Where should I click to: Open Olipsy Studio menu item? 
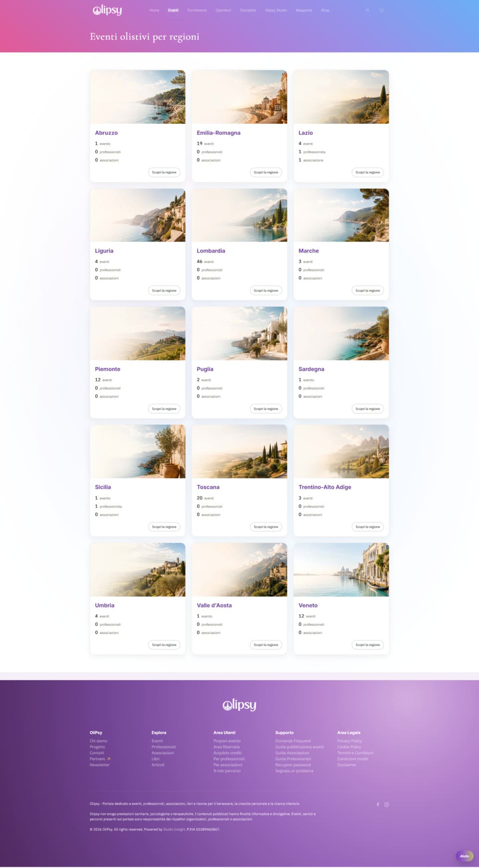pyautogui.click(x=276, y=10)
